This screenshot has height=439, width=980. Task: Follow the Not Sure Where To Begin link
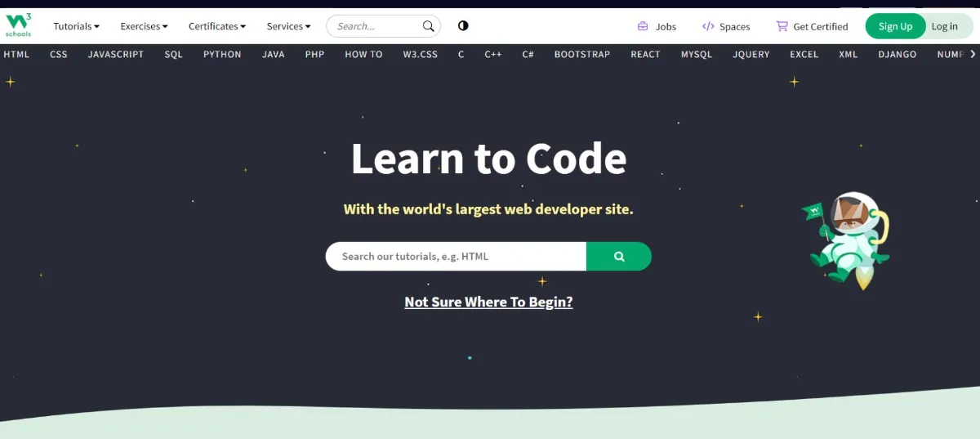pyautogui.click(x=488, y=302)
